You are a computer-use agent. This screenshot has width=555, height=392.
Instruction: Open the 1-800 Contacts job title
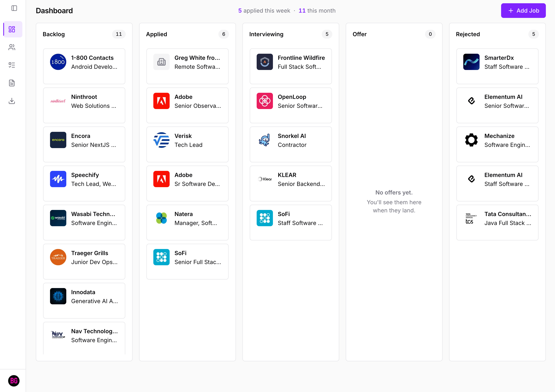click(x=94, y=67)
